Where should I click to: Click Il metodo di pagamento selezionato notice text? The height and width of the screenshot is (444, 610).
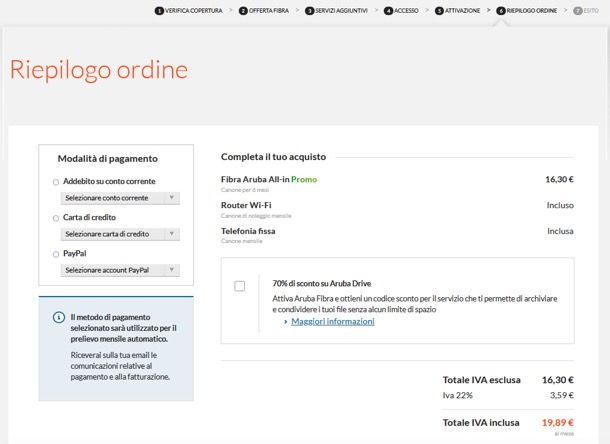click(x=124, y=328)
